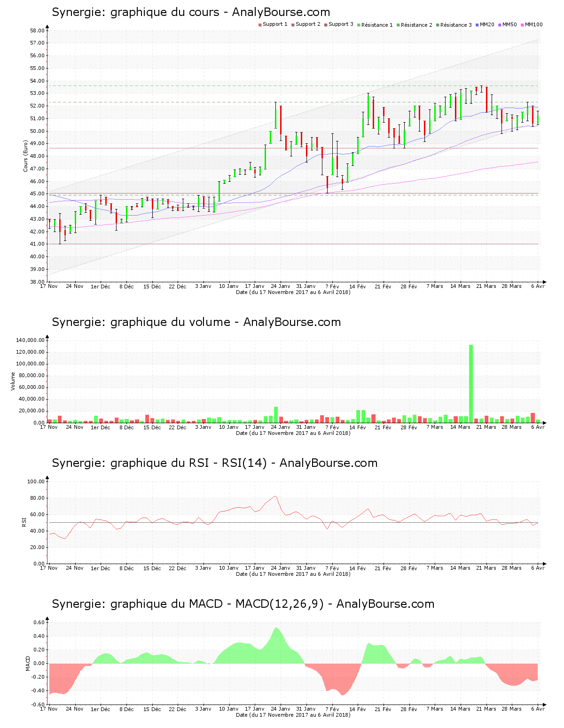Image resolution: width=564 pixels, height=728 pixels.
Task: Click '24 Janv' on the price chart axis
Action: 281,287
